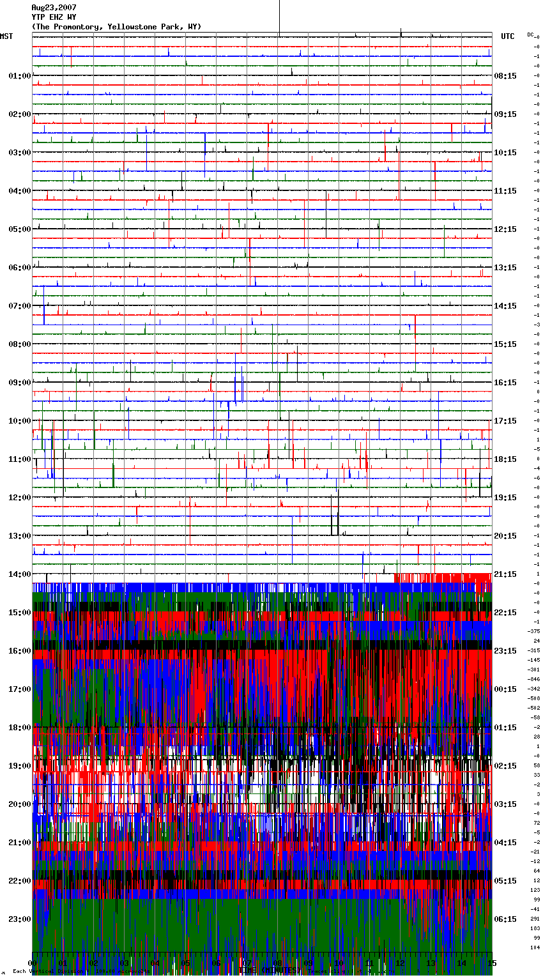Select the 11:00 MST row label
Screen dimensions: 543x980
[x=19, y=459]
